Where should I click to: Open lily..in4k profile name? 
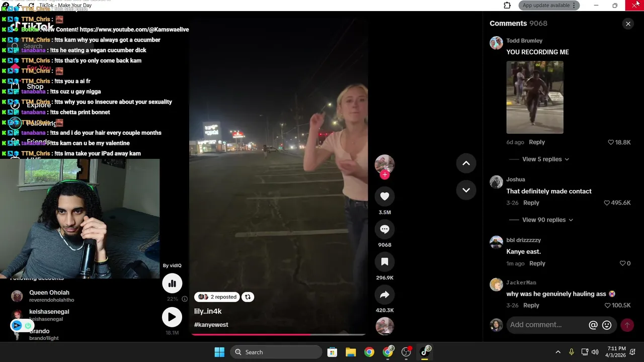(x=208, y=311)
